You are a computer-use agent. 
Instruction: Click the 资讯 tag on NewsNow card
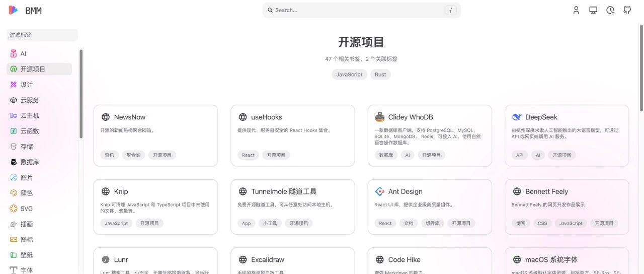click(x=109, y=155)
